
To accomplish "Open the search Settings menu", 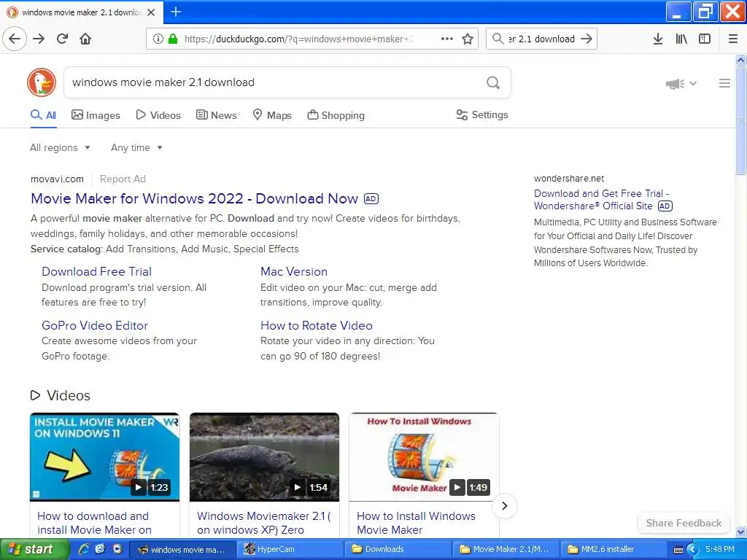I will click(x=482, y=114).
